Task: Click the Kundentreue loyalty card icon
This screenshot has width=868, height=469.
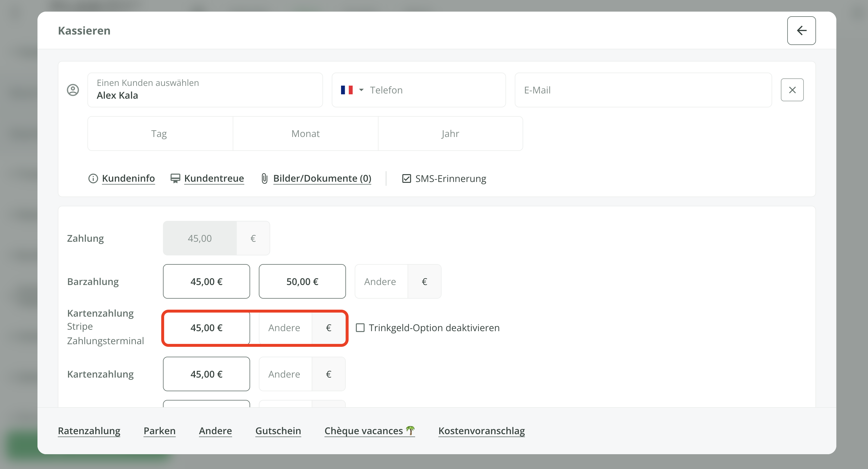Action: pyautogui.click(x=175, y=178)
